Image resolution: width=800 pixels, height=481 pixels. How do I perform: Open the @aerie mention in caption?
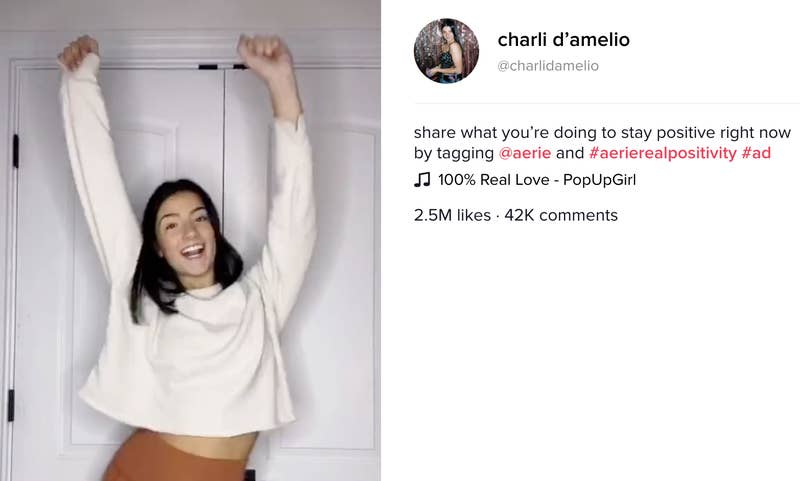coord(524,153)
